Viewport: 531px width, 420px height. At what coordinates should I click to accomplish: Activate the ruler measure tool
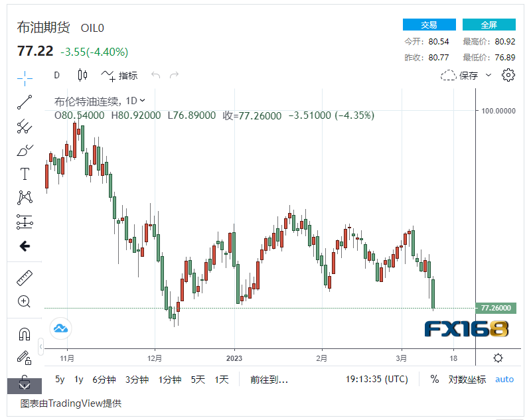tap(25, 278)
